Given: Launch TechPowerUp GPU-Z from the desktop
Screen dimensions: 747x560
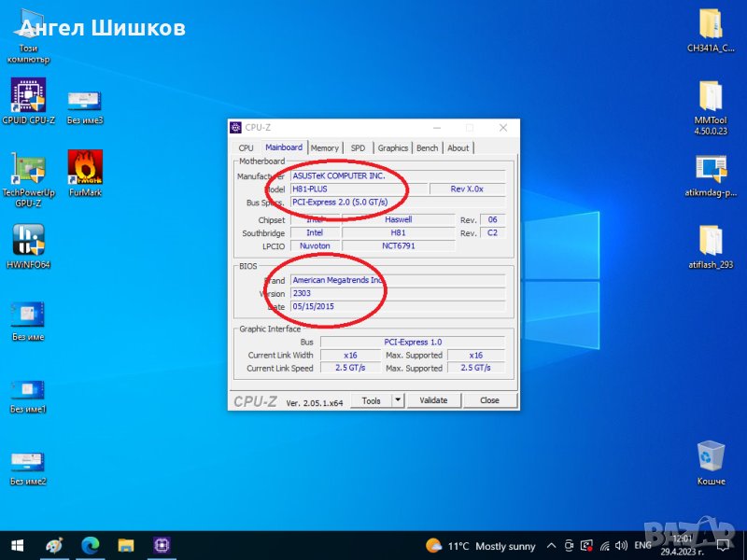Looking at the screenshot, I should [28, 168].
